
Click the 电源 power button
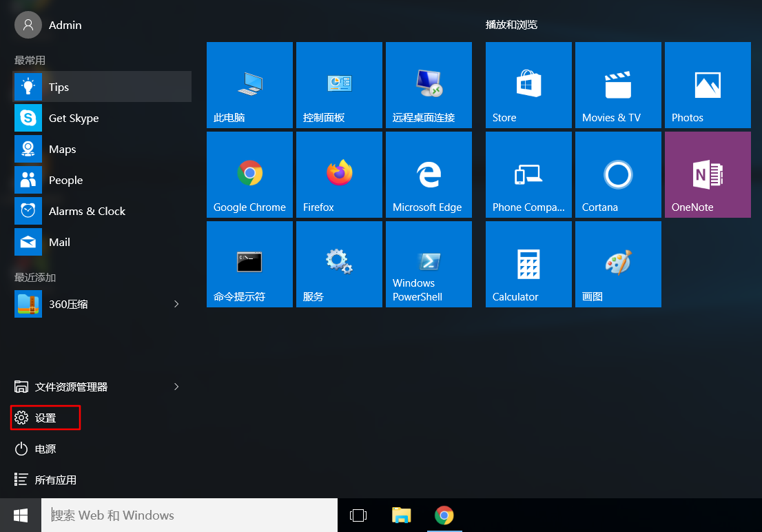pos(35,449)
